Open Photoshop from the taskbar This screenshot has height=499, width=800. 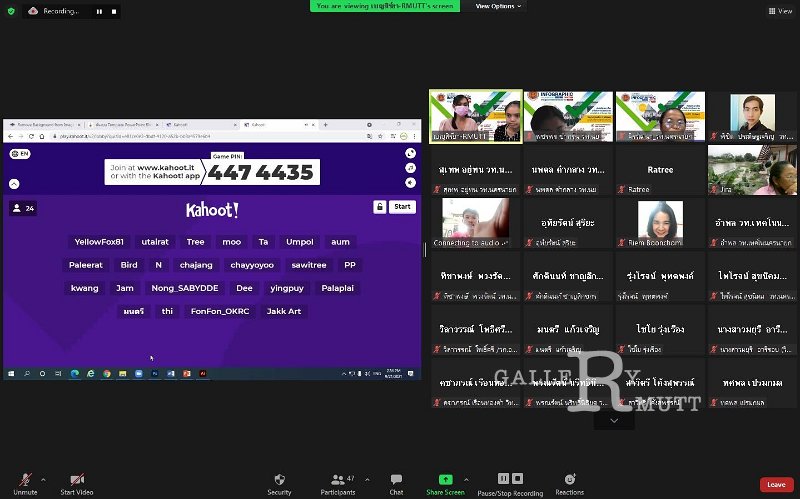coord(155,373)
